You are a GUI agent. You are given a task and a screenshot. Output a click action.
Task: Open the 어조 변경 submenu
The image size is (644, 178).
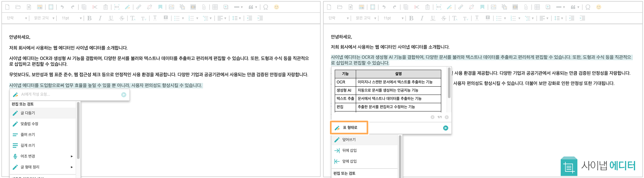[x=43, y=156]
